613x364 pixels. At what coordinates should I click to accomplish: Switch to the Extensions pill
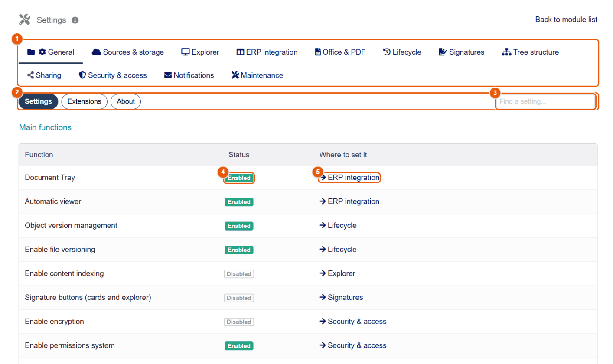point(84,101)
